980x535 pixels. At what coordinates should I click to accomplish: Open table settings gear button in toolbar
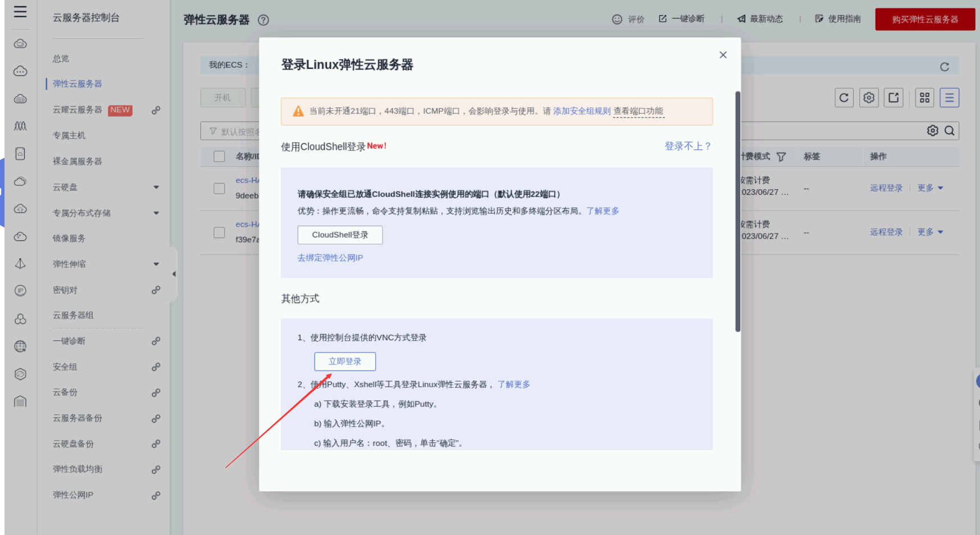click(x=869, y=98)
